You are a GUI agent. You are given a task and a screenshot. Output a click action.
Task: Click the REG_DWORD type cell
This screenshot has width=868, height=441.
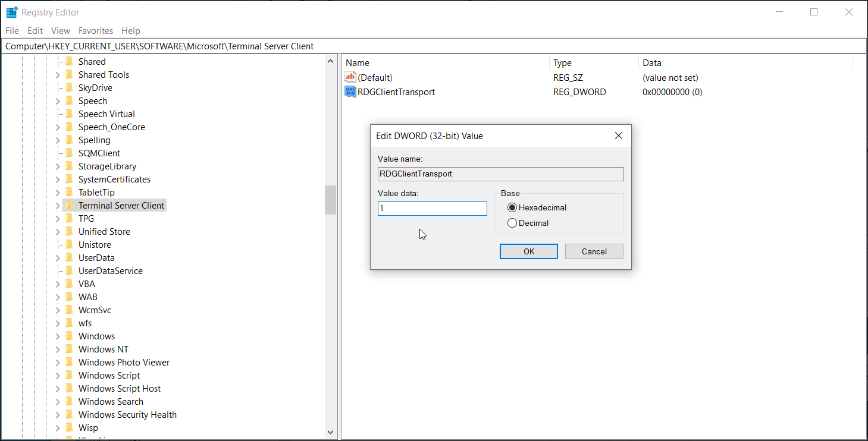[579, 92]
